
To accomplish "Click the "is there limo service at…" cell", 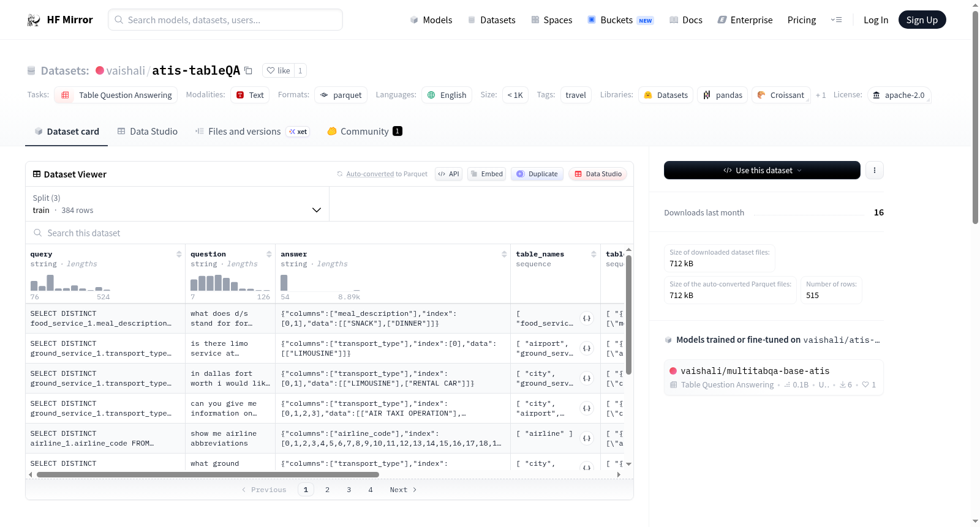I will [x=230, y=348].
